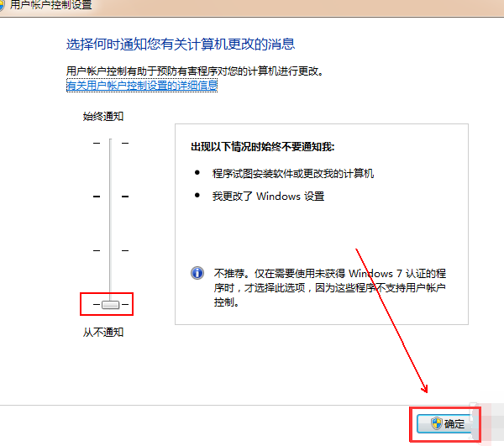
Task: Click the heading 选择何时通知您有关计算机更改的消息
Action: pos(181,44)
